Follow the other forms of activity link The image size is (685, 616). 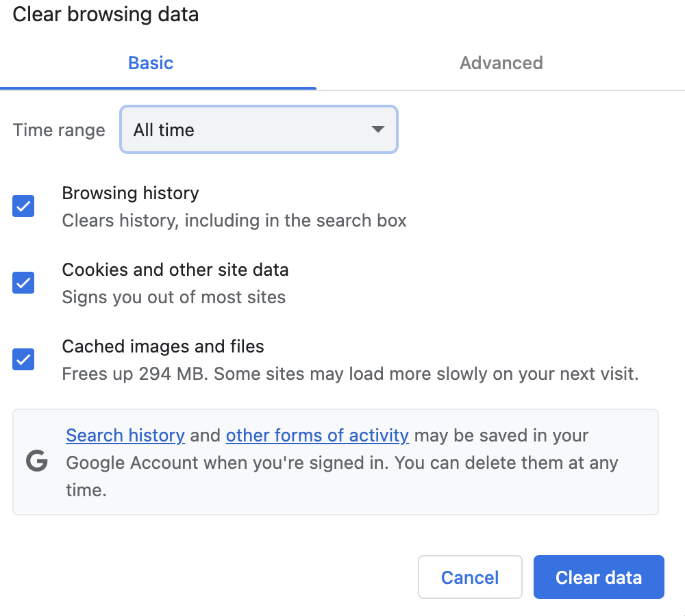(x=317, y=435)
